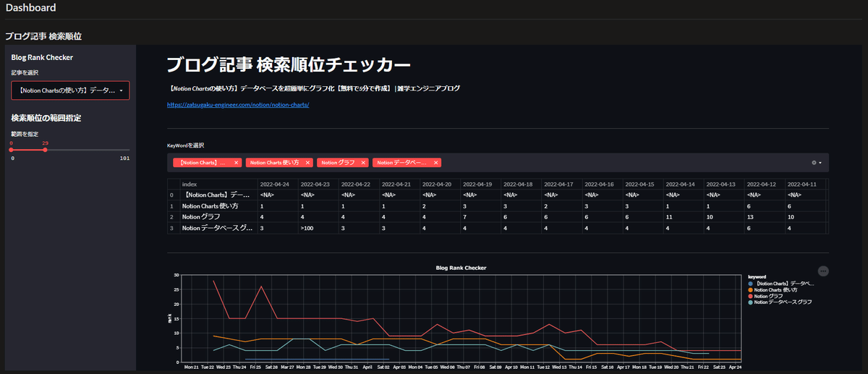868x374 pixels.
Task: Click the 2022-04-19 column header
Action: tap(480, 184)
